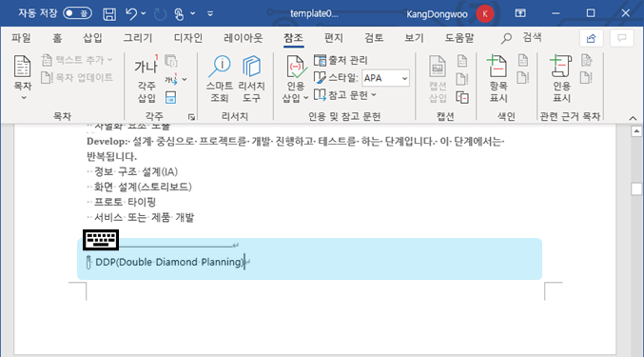The height and width of the screenshot is (357, 644).
Task: Click update table of authorities icon
Action: click(587, 78)
